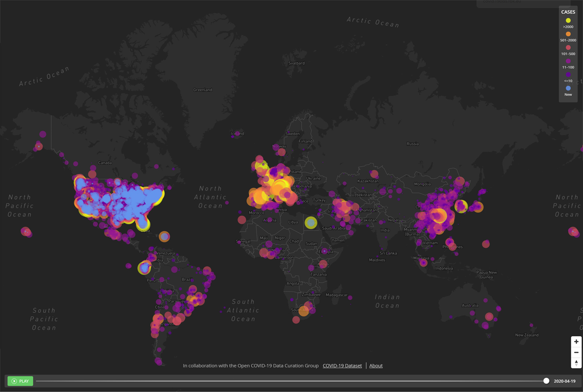The width and height of the screenshot is (583, 392).
Task: Click the case circle over Hawaii
Action: point(26,232)
